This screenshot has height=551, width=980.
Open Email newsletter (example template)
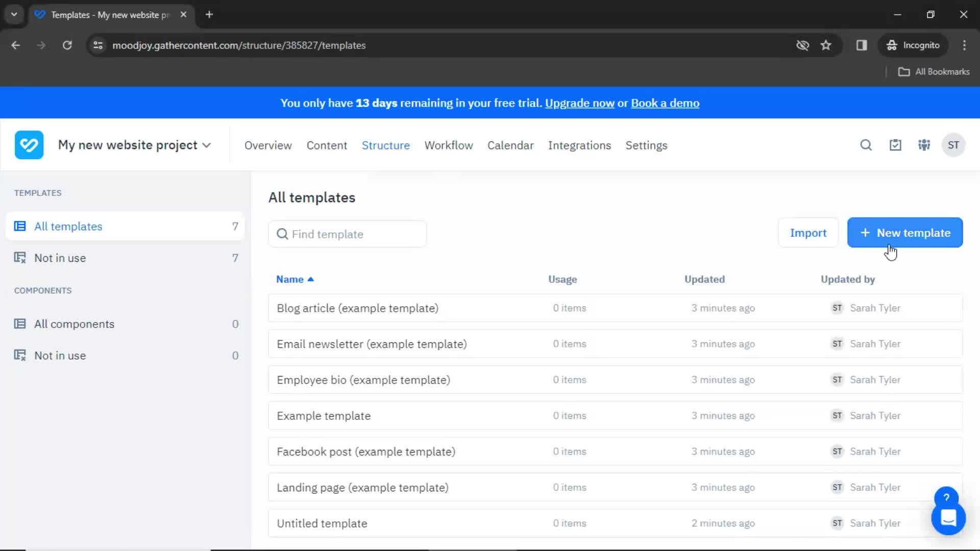pyautogui.click(x=615, y=344)
